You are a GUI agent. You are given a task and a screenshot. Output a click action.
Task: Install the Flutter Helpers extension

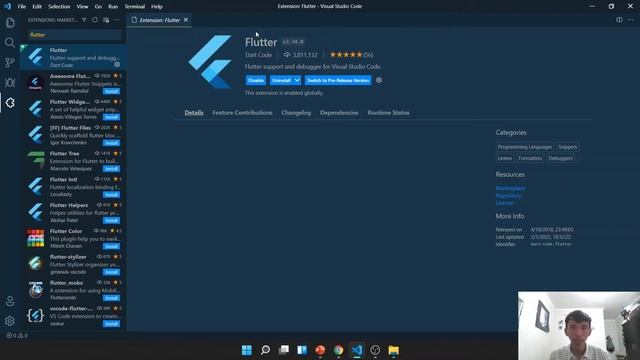coord(111,220)
